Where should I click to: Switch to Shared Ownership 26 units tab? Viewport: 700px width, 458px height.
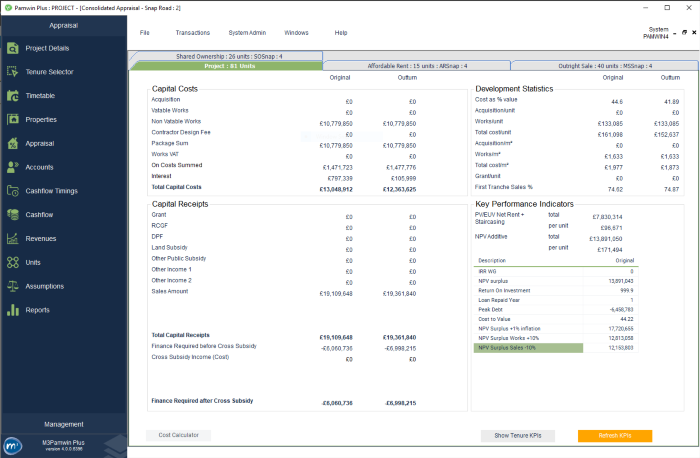click(x=229, y=56)
